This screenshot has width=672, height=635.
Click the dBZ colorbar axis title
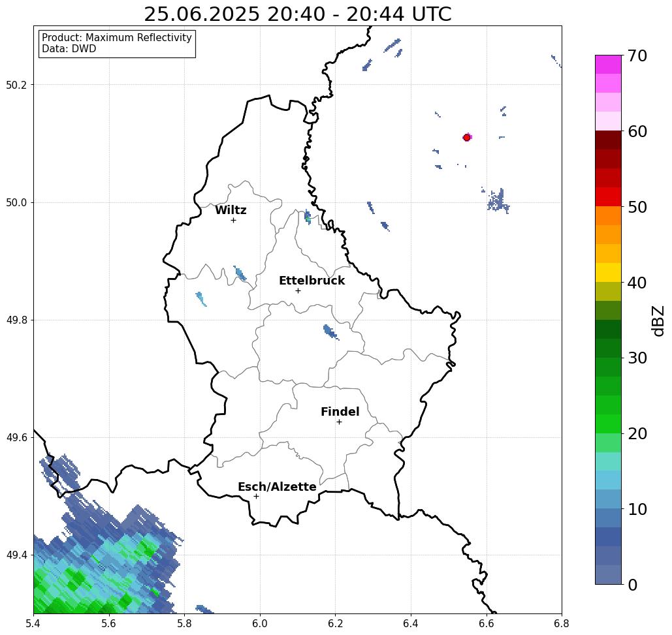tap(658, 320)
